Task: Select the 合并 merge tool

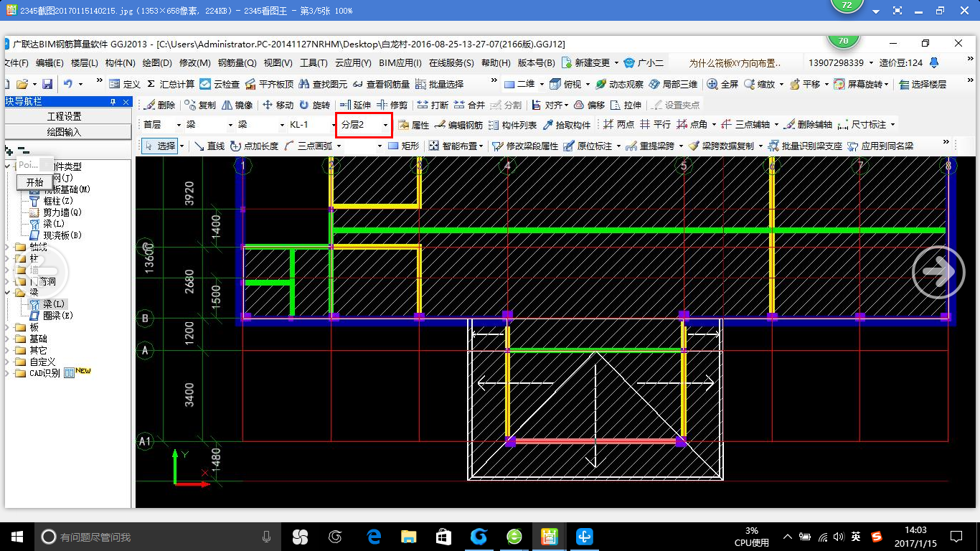Action: tap(470, 105)
